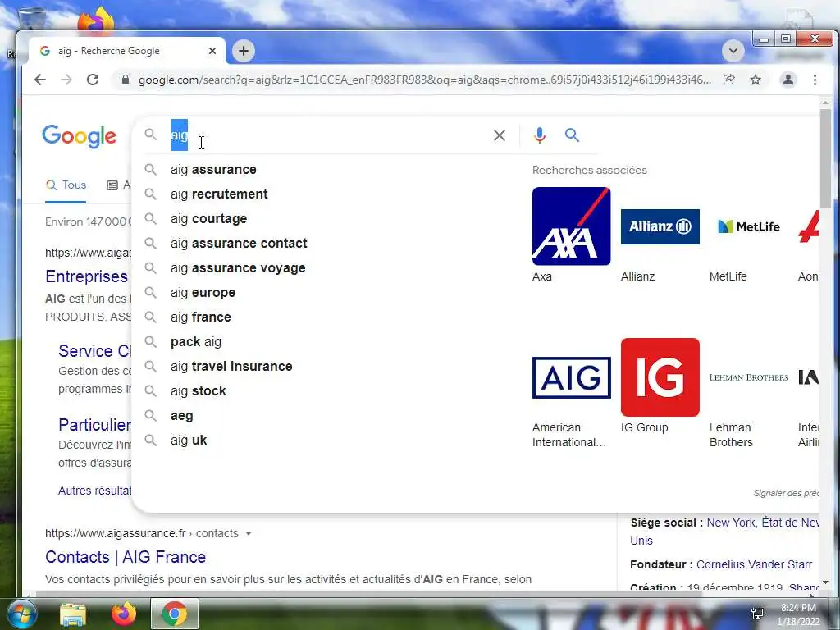The height and width of the screenshot is (630, 840).
Task: Open the IG Group red logo thumbnail
Action: click(x=660, y=377)
